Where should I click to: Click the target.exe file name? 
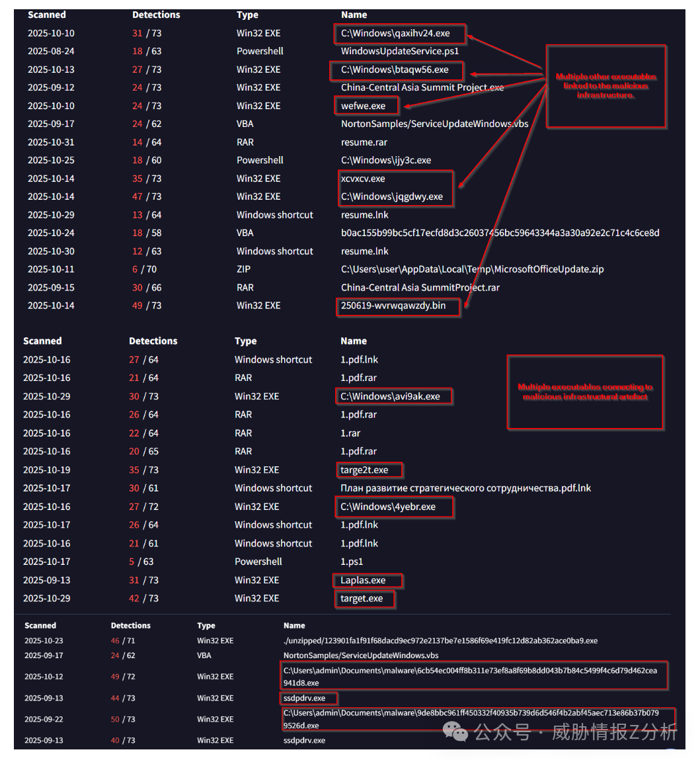[x=362, y=599]
